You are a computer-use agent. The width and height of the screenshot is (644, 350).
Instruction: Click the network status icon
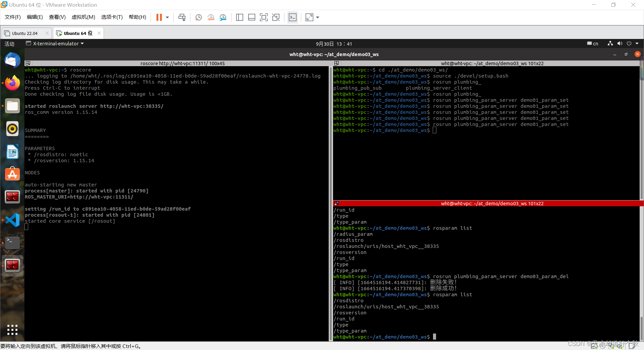[610, 43]
